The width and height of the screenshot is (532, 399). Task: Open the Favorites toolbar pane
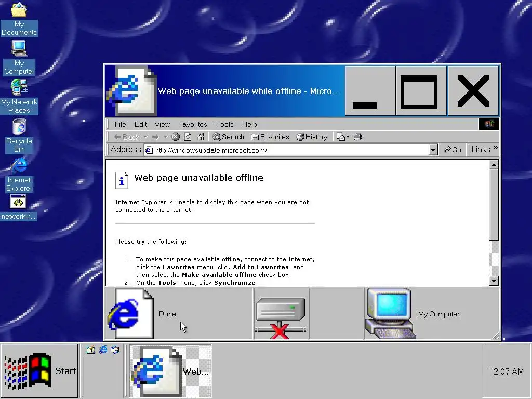(x=270, y=137)
